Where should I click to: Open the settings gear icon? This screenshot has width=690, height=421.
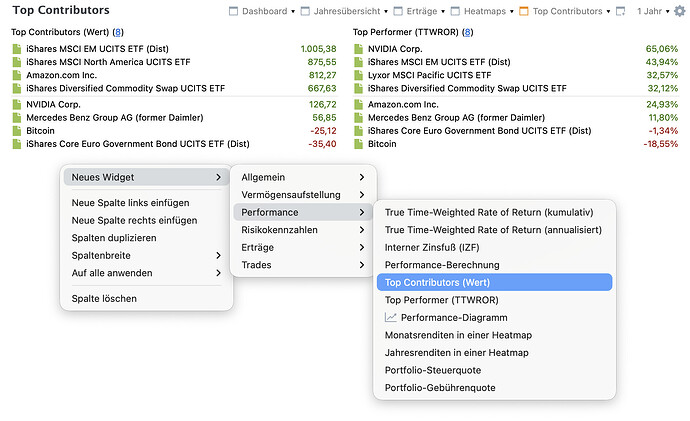coord(680,12)
